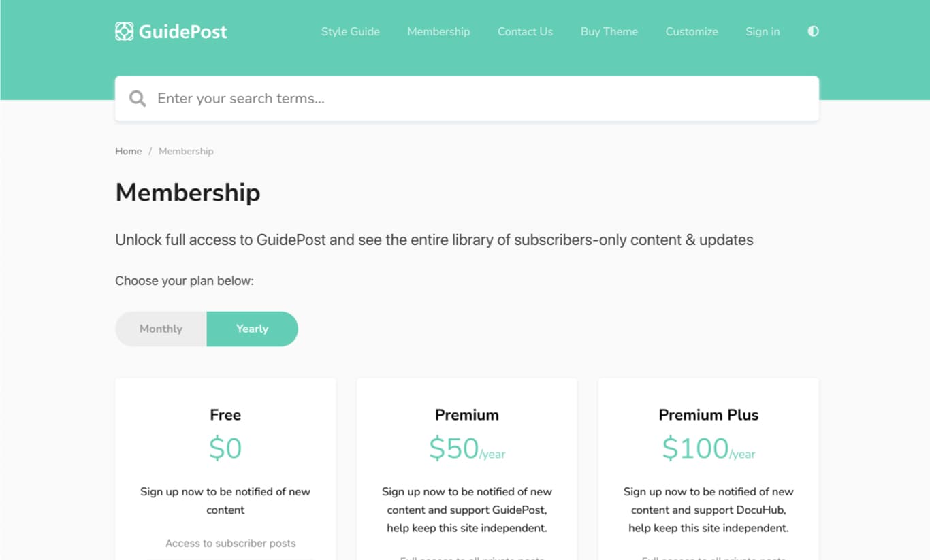Click the $100/year Premium Plus price
Image resolution: width=930 pixels, height=560 pixels.
[709, 448]
